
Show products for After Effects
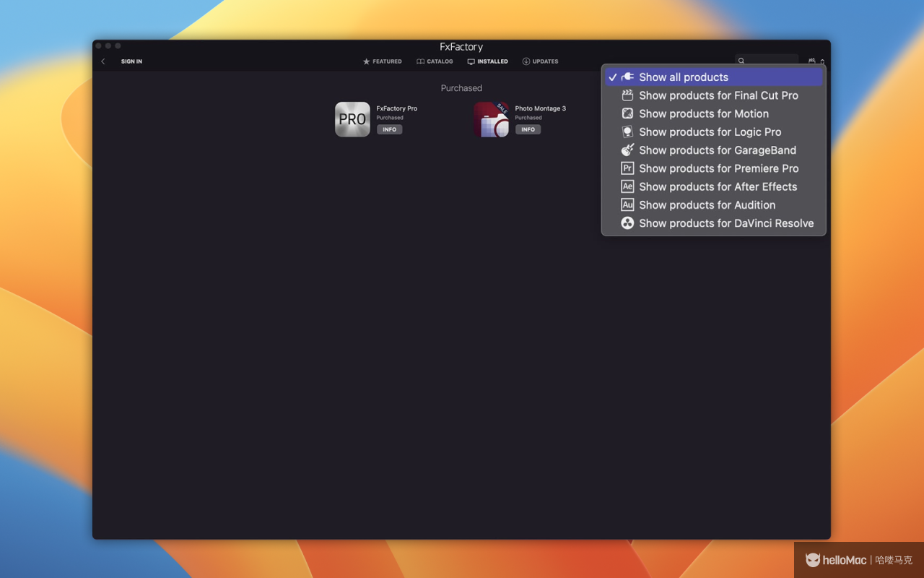tap(714, 186)
